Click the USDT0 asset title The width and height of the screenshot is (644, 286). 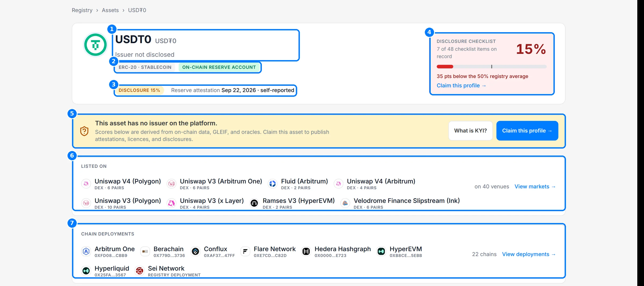point(133,39)
